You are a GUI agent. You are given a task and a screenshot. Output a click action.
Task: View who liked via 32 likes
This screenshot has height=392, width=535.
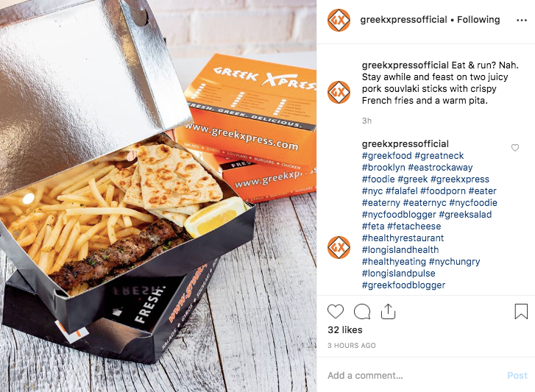345,330
